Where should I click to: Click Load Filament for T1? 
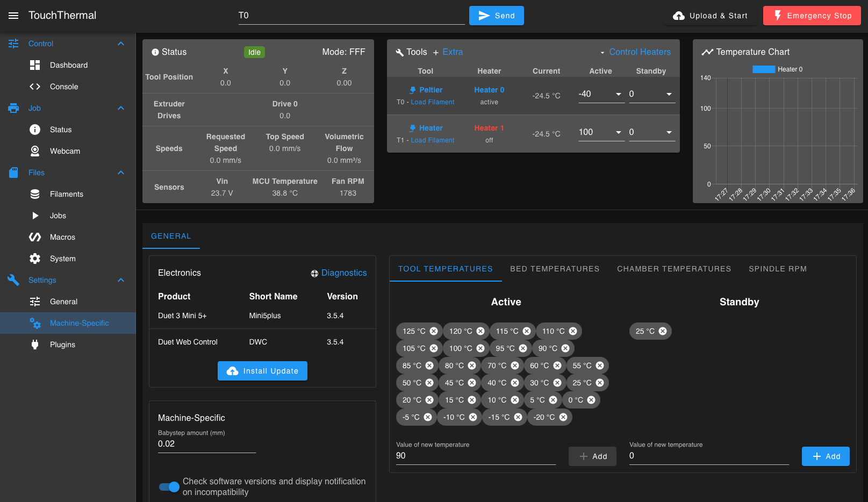[x=433, y=140]
